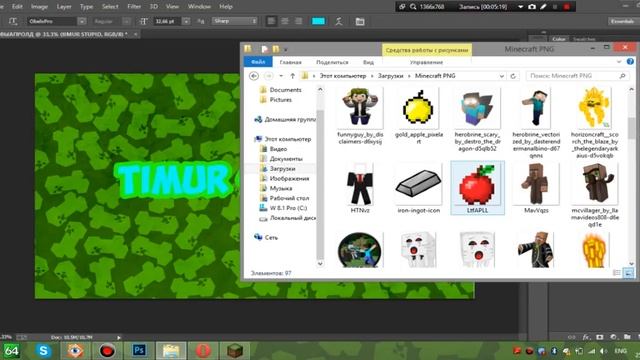Select Домашняя группа in navigation pane
The height and width of the screenshot is (360, 640).
(285, 120)
